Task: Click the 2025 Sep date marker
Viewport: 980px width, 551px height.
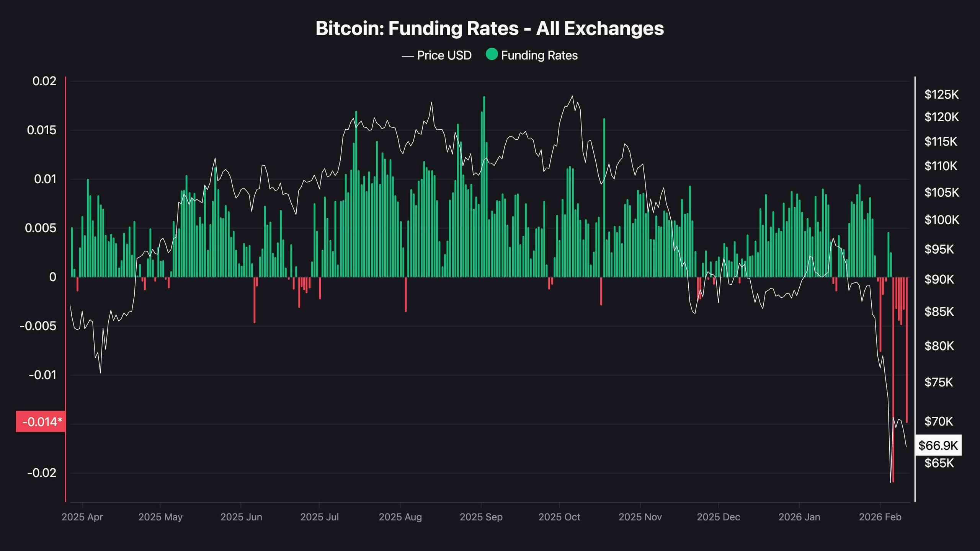Action: point(481,517)
